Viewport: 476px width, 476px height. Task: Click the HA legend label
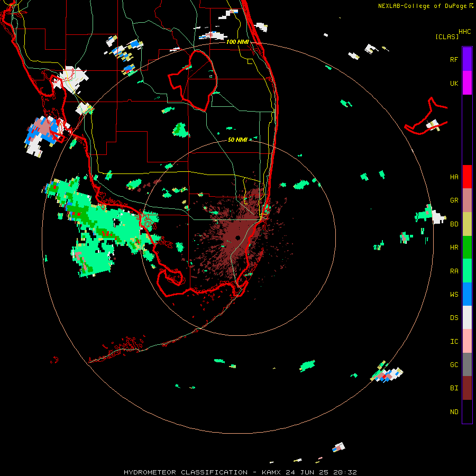click(x=454, y=177)
